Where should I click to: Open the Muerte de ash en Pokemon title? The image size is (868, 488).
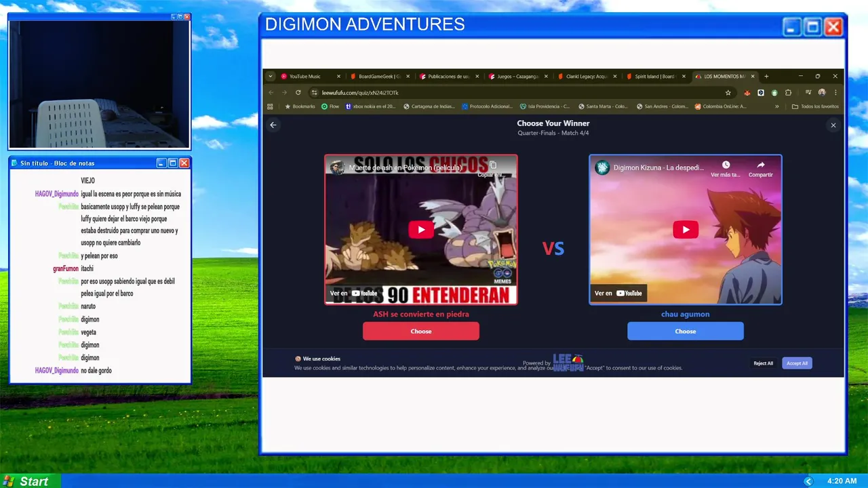point(406,167)
